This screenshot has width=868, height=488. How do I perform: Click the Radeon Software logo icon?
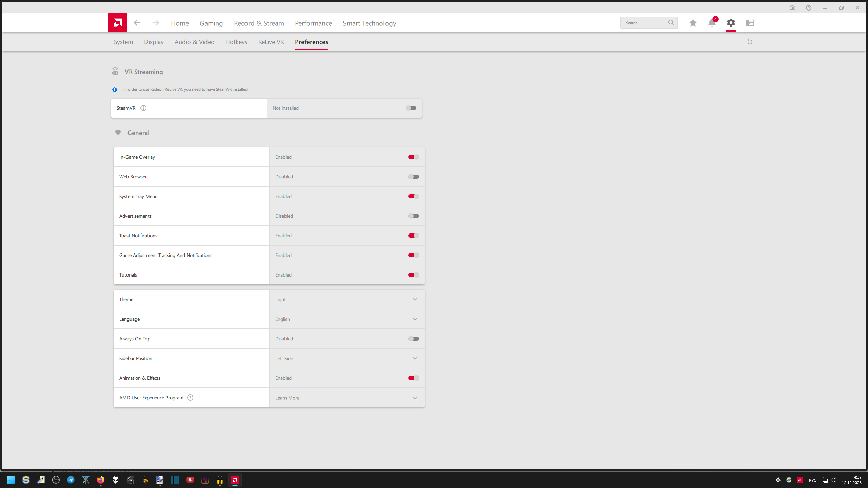coord(117,22)
